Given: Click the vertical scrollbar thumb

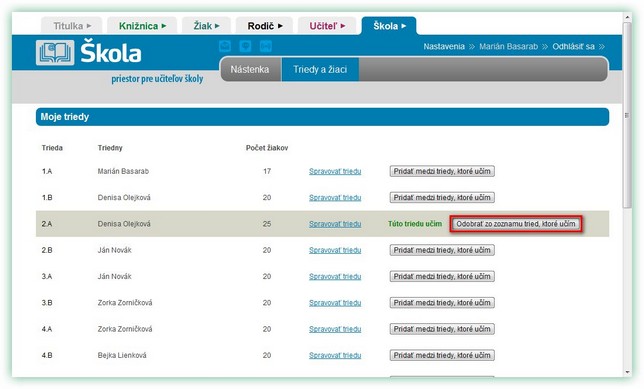Looking at the screenshot, I should click(x=627, y=115).
